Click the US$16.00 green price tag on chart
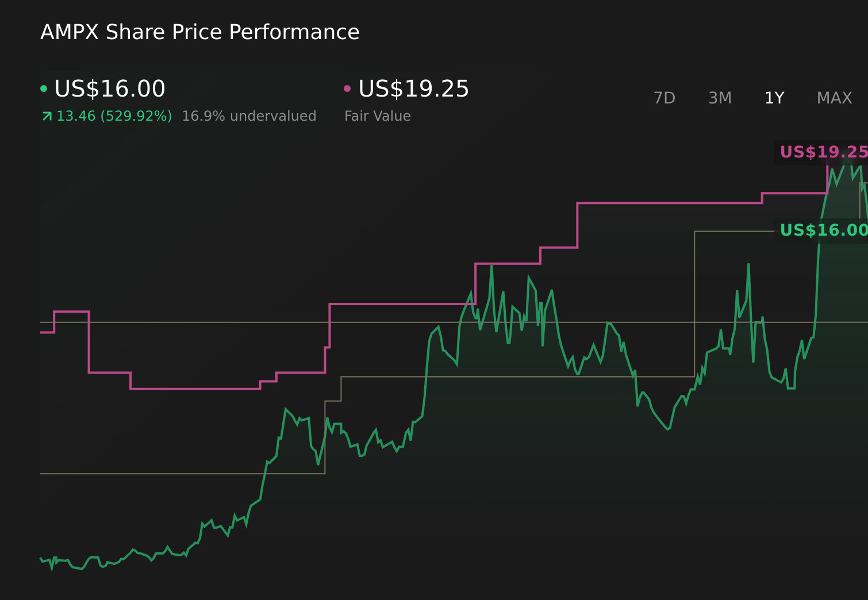 pos(823,230)
